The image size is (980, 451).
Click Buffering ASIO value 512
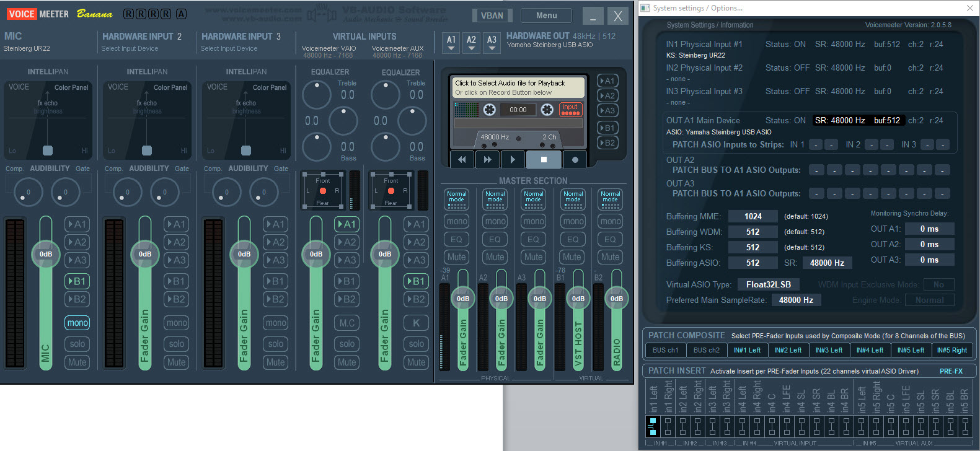click(753, 263)
